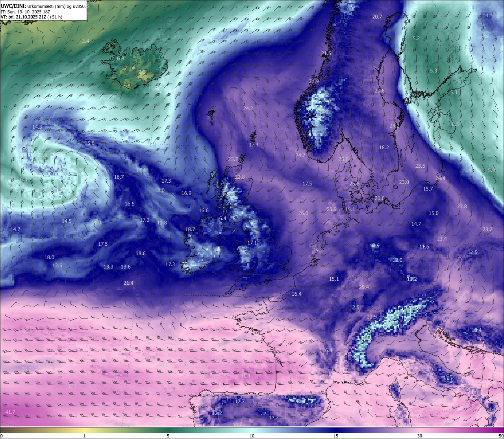The image size is (504, 439).
Task: Click the 11.8 value west of Ireland
Action: pos(162,222)
